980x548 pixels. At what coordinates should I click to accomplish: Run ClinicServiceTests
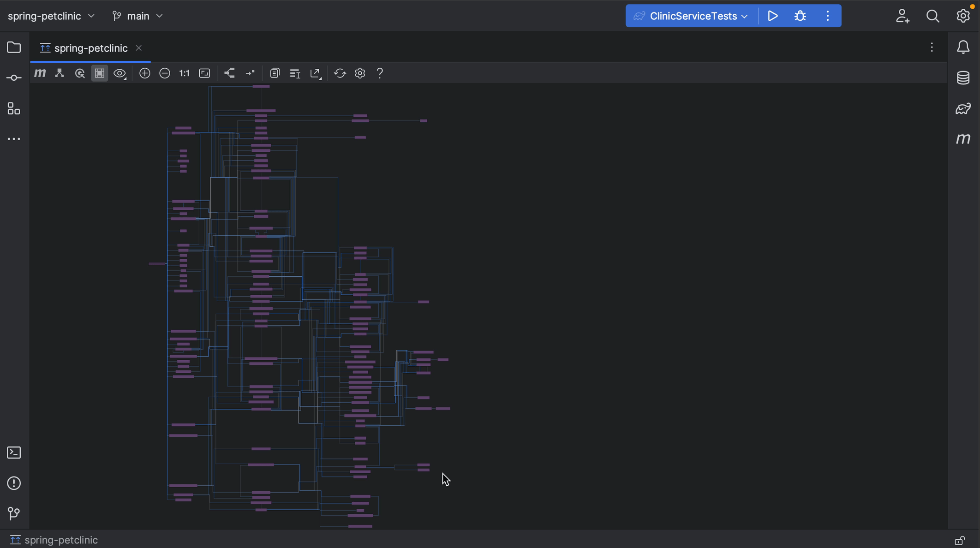tap(773, 16)
